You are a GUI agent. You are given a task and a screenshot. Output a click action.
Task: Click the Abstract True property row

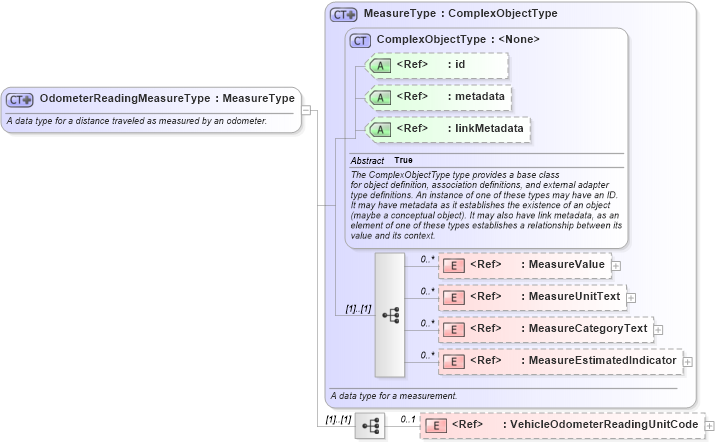point(487,160)
